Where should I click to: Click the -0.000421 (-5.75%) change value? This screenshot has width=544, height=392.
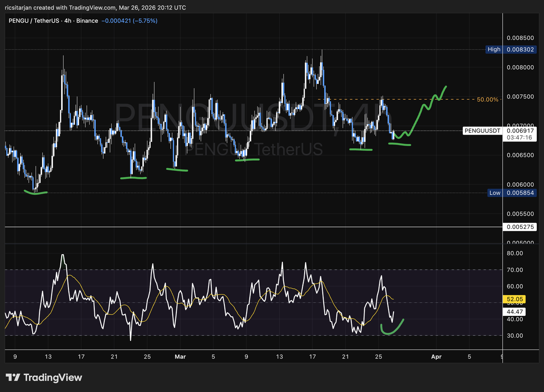[x=129, y=20]
